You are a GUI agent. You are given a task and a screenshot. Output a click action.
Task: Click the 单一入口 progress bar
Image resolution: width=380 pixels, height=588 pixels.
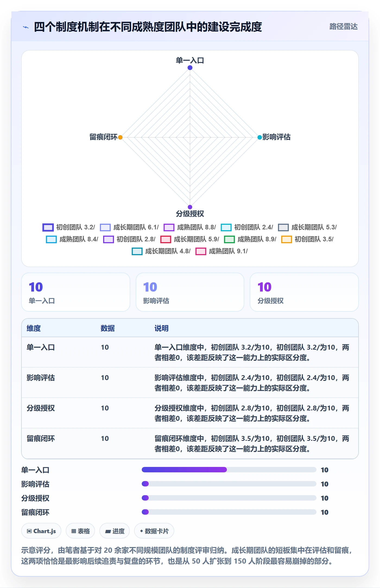tap(229, 470)
